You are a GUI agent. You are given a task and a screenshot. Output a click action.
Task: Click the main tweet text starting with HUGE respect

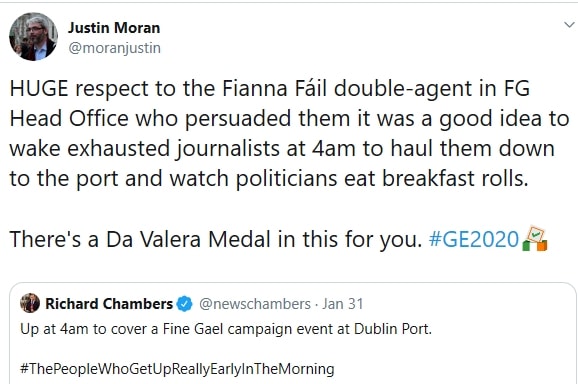point(289,133)
